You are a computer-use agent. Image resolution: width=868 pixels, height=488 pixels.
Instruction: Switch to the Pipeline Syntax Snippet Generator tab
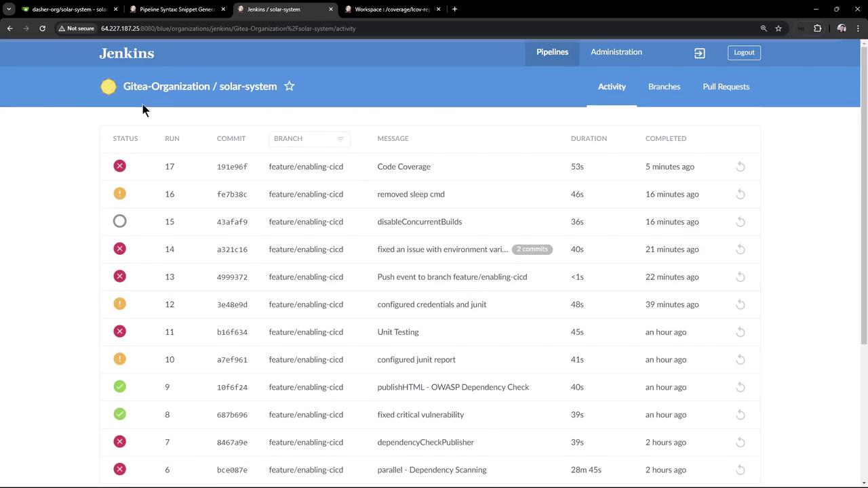178,9
